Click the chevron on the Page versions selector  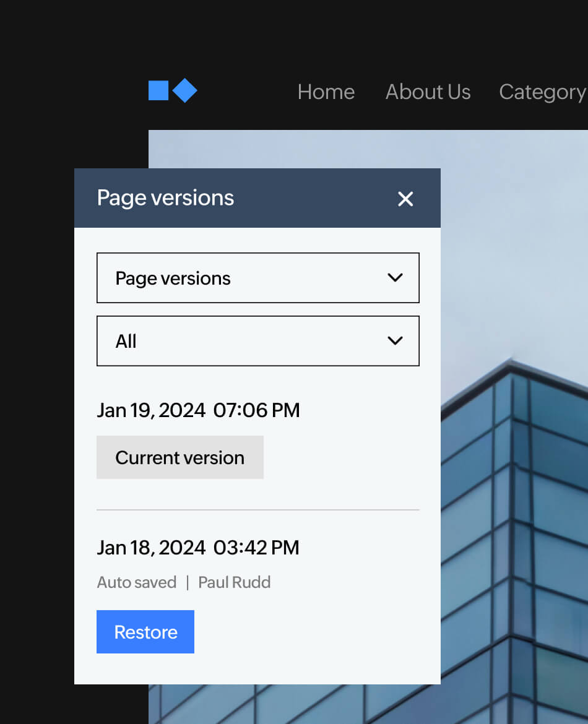[395, 278]
